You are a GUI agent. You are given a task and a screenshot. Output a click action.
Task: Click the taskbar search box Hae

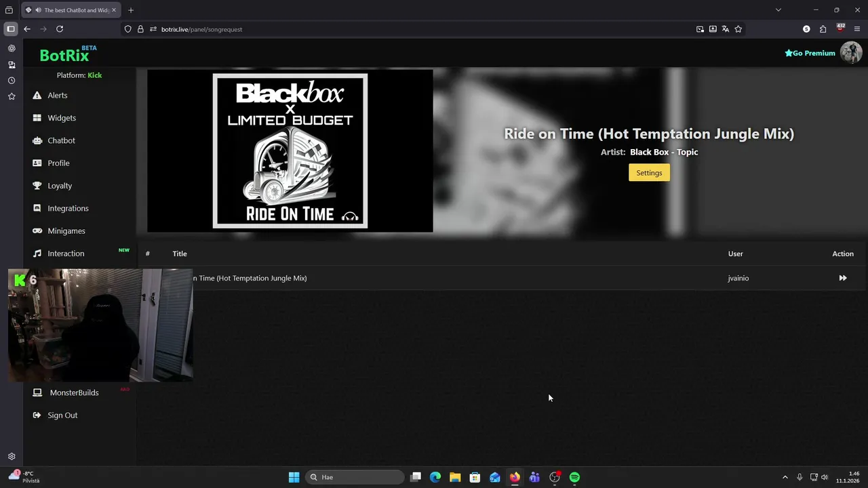pyautogui.click(x=355, y=477)
